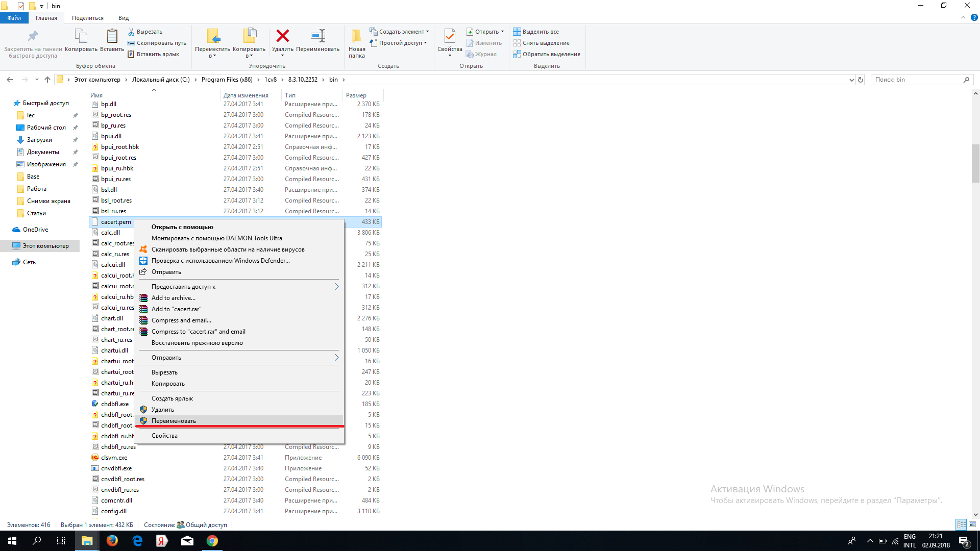Click the Переименовать icon in ribbon

(x=317, y=36)
